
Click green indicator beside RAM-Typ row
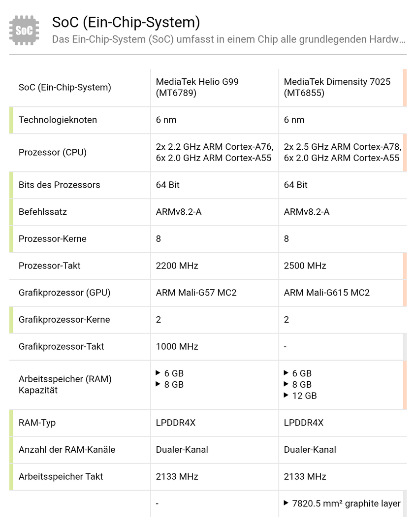tap(11, 423)
